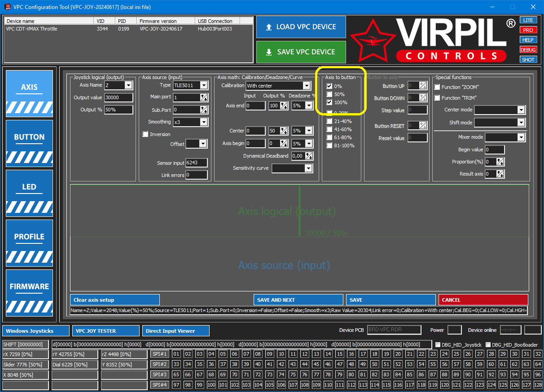Take a screenshot with SHOT button
The image size is (544, 392).
click(528, 60)
